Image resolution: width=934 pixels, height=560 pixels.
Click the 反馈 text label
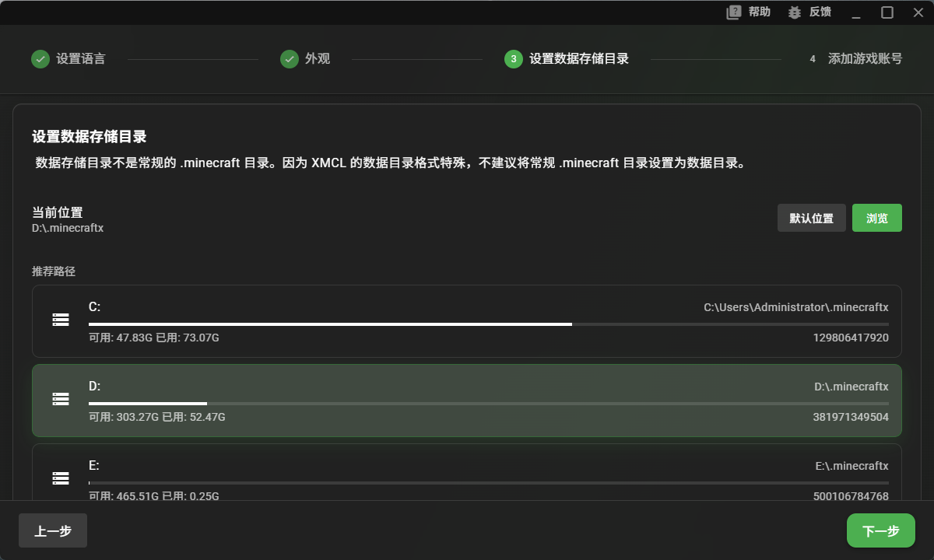coord(820,12)
